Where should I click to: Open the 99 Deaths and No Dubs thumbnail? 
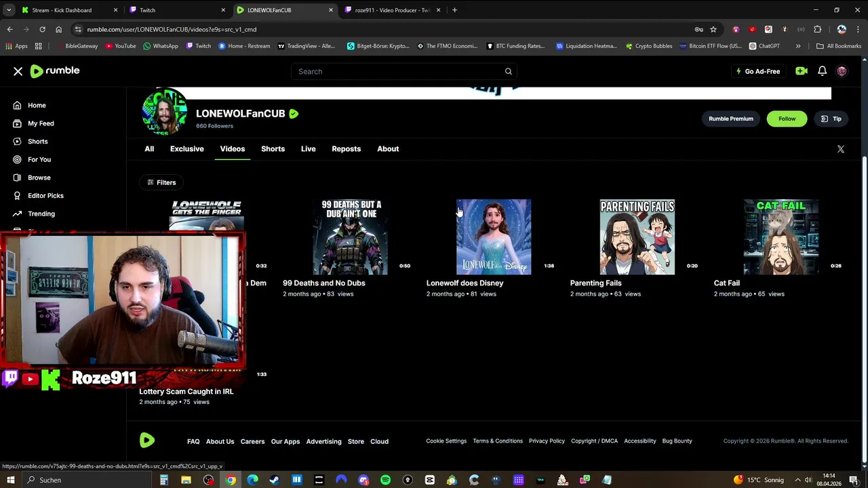coord(351,237)
